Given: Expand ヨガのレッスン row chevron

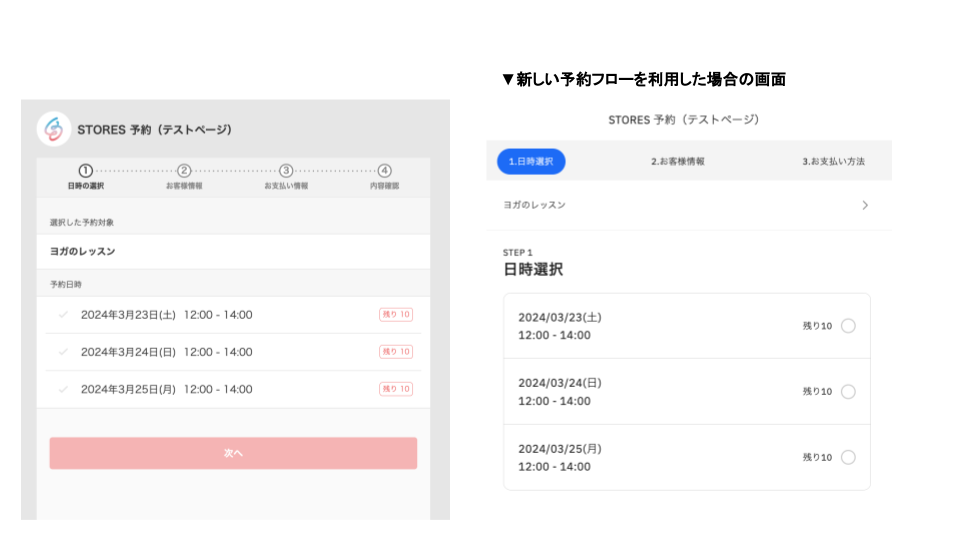Looking at the screenshot, I should pyautogui.click(x=865, y=205).
